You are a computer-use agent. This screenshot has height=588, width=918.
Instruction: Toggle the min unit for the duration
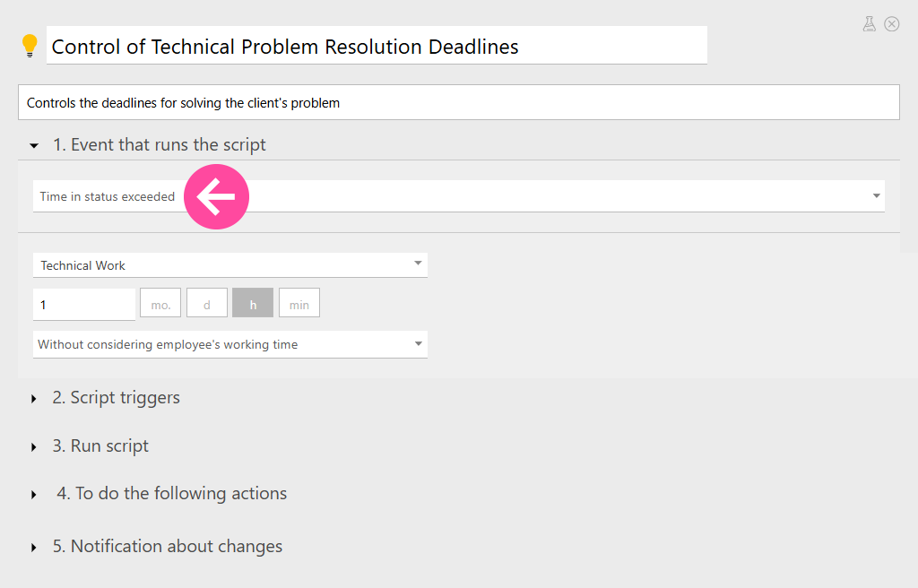(x=299, y=303)
